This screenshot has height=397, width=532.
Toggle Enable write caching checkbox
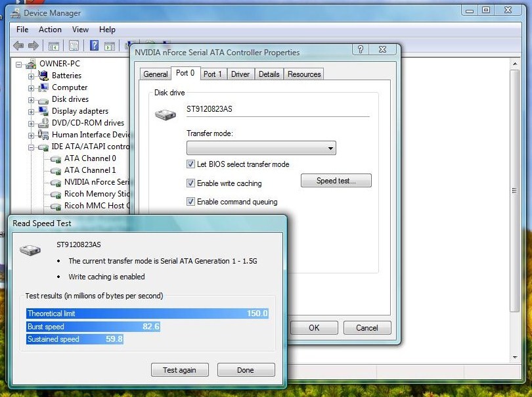click(x=190, y=183)
